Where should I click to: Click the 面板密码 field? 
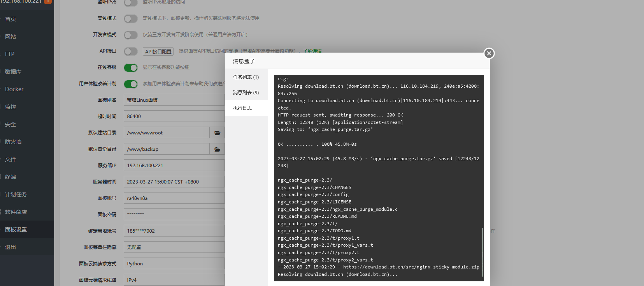[174, 215]
